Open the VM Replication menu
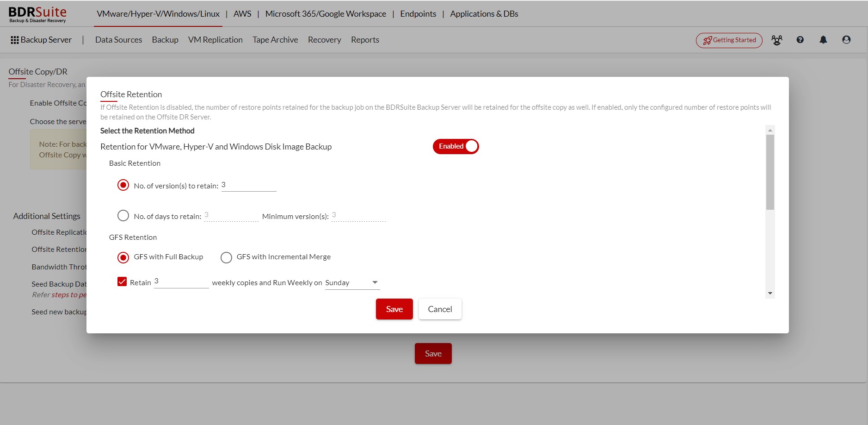The width and height of the screenshot is (868, 425). click(215, 40)
